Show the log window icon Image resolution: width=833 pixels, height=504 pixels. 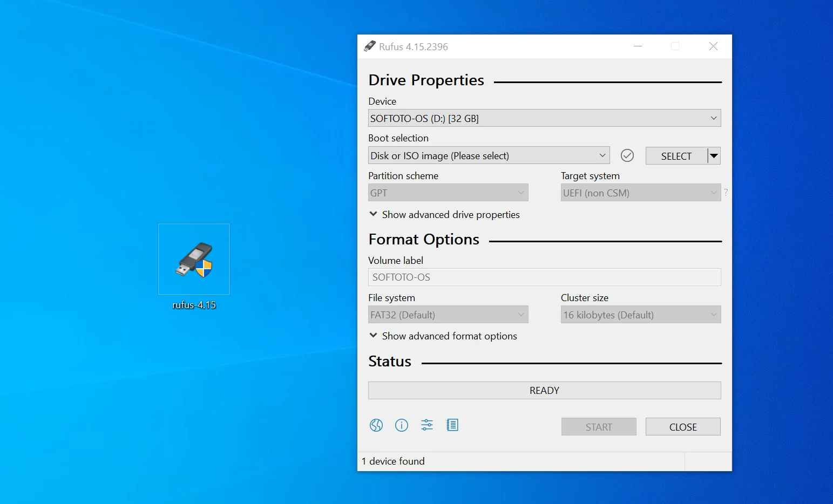(452, 425)
